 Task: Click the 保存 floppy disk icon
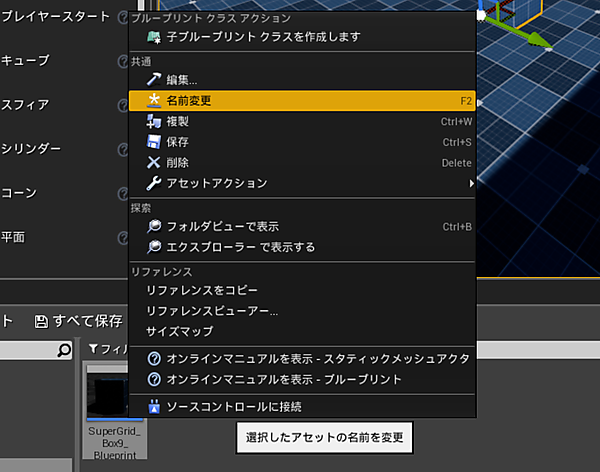click(x=153, y=142)
